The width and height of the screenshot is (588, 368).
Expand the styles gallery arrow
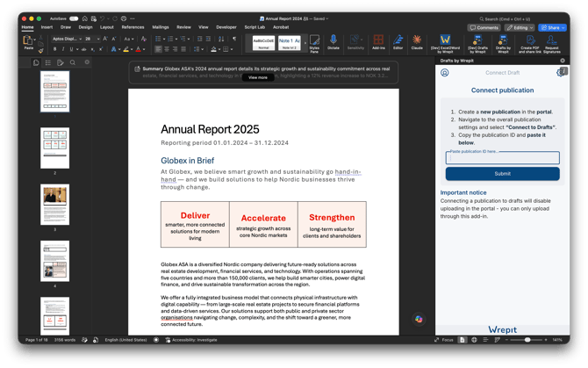(x=305, y=43)
